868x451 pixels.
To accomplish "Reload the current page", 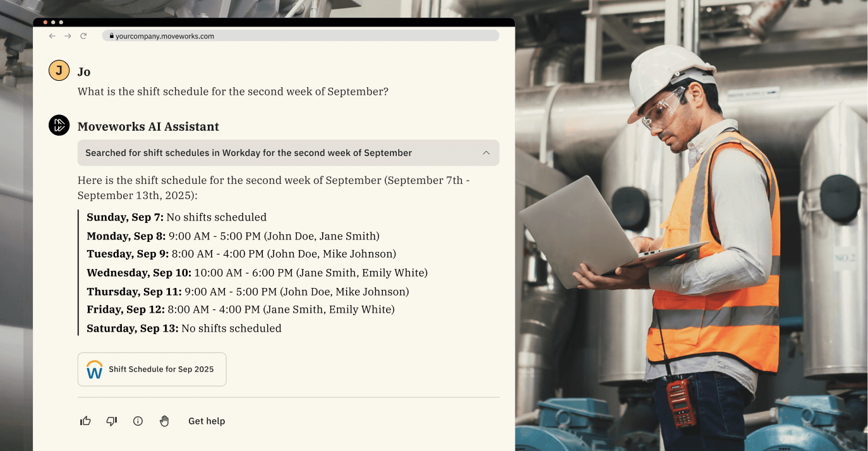I will tap(83, 36).
